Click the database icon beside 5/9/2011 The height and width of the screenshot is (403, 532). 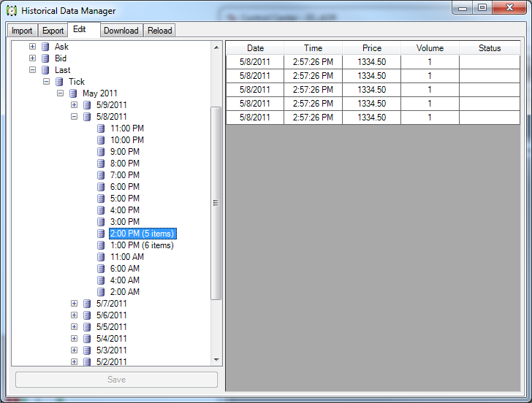click(x=87, y=105)
